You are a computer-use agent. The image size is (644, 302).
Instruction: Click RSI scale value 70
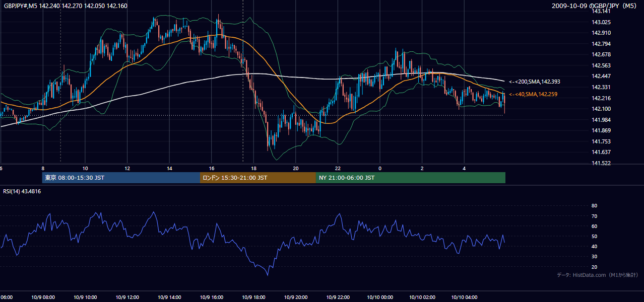[x=594, y=216]
